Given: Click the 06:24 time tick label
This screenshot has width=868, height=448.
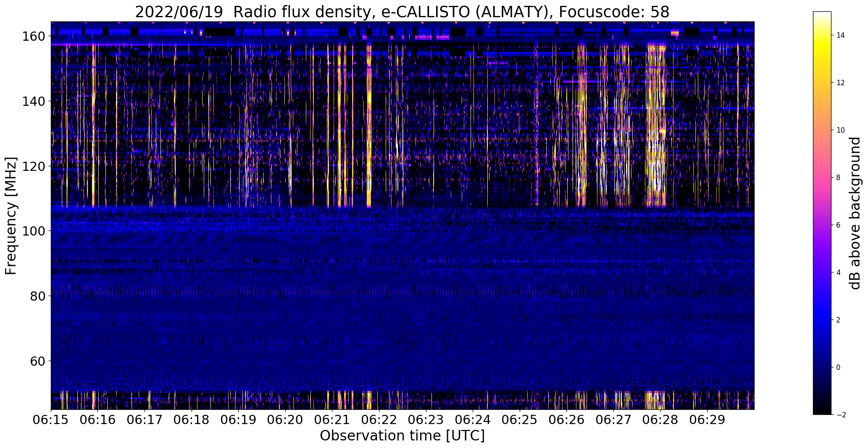Looking at the screenshot, I should point(473,419).
